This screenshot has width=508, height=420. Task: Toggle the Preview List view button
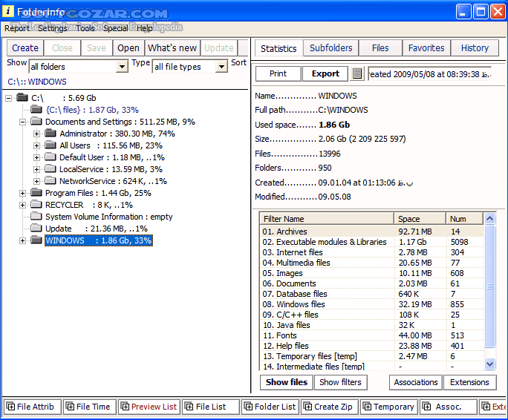coord(149,407)
